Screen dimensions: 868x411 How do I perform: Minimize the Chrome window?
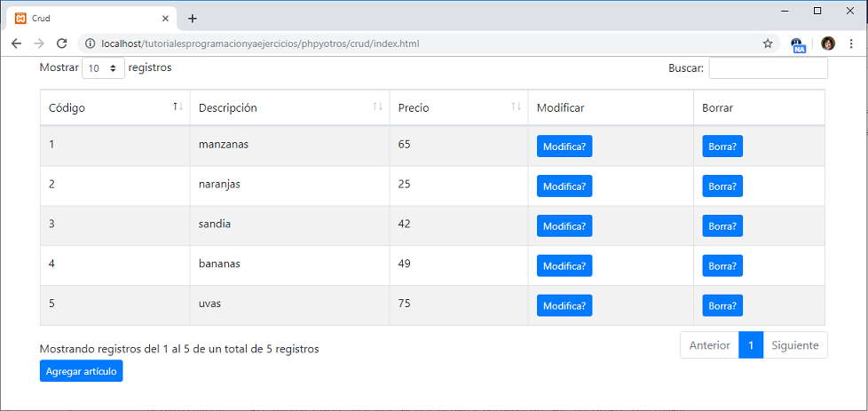pos(785,11)
